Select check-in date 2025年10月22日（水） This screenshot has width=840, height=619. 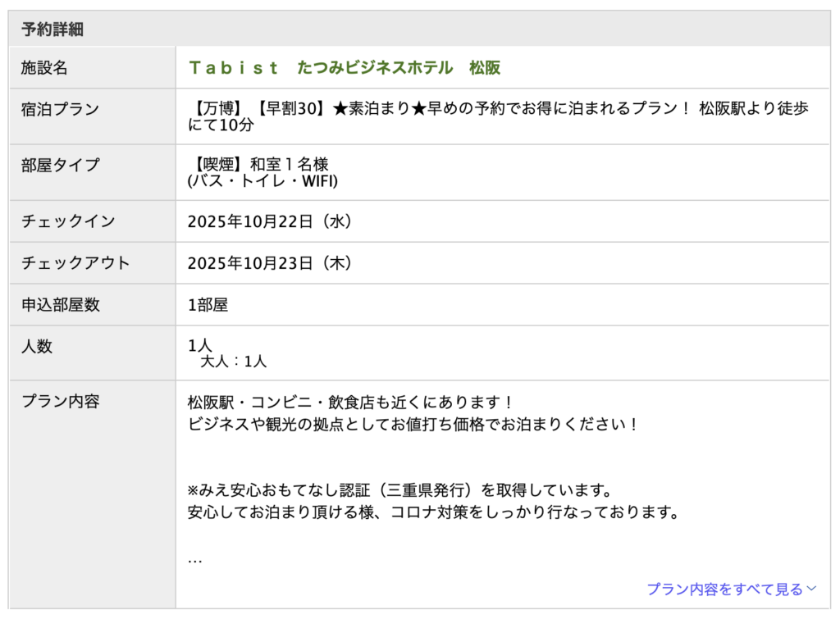[269, 221]
